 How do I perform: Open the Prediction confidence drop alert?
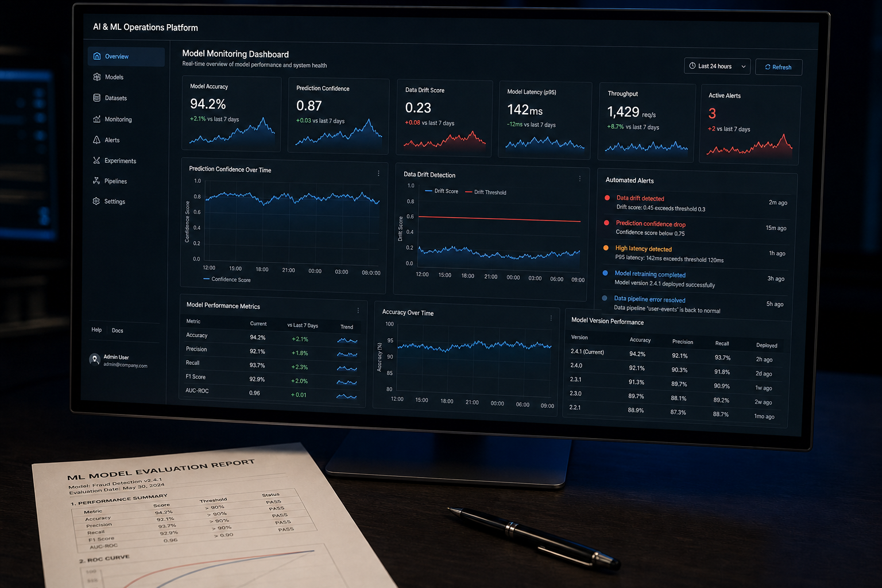[695, 228]
